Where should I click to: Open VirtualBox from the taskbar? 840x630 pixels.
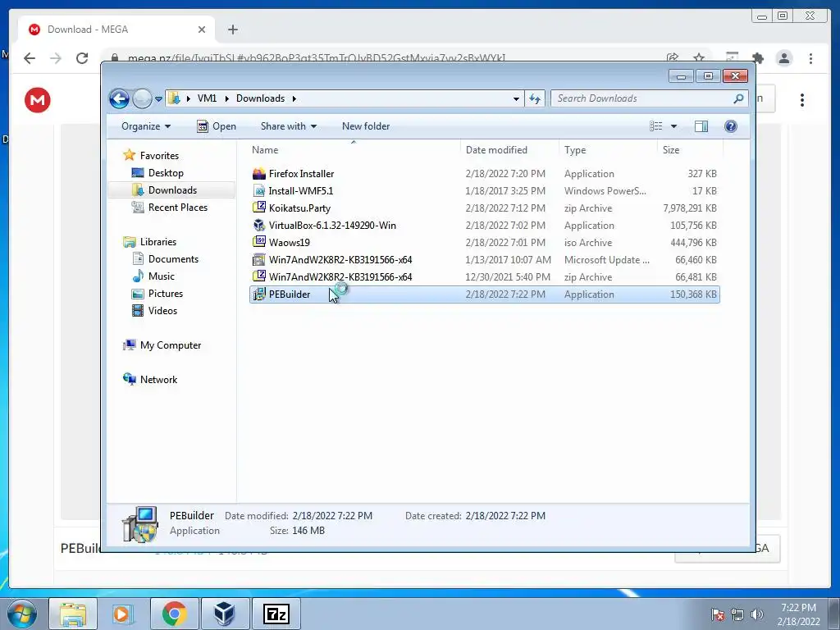(x=224, y=614)
